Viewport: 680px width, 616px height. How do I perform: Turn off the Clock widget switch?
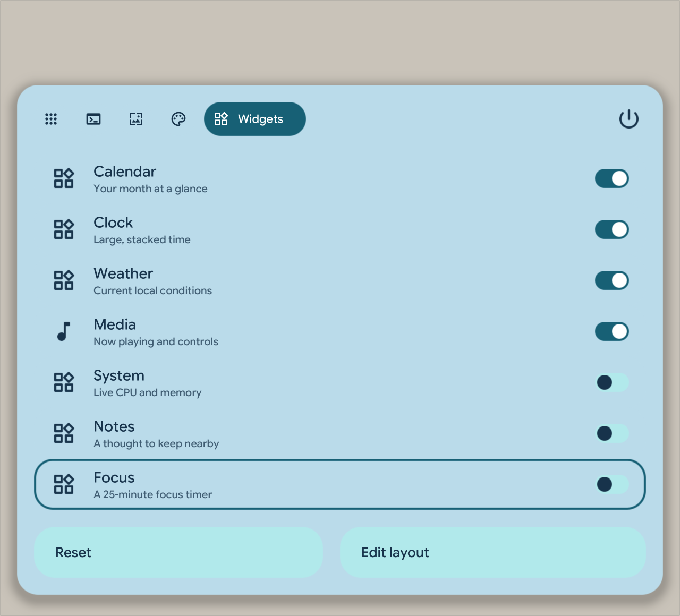point(612,229)
